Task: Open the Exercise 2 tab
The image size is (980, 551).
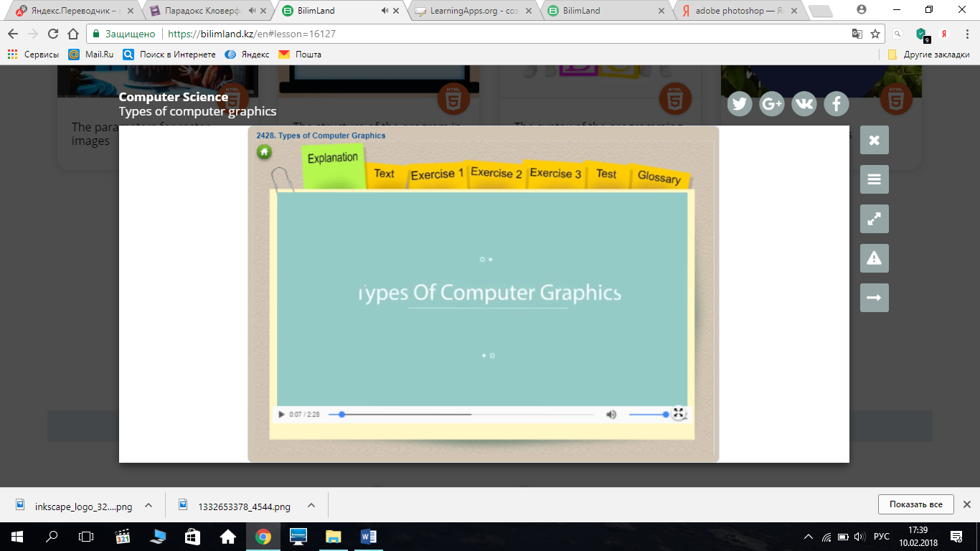Action: (496, 173)
